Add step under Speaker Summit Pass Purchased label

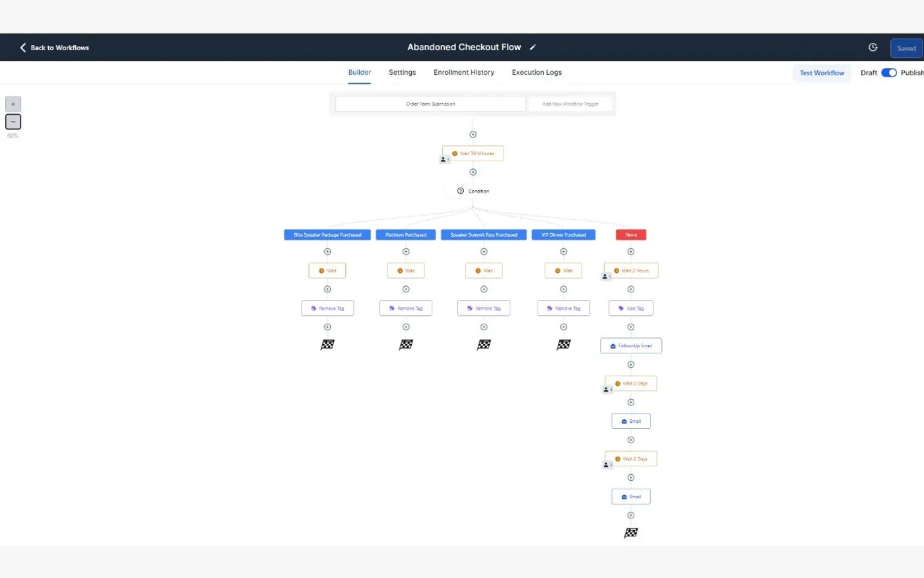click(x=484, y=252)
